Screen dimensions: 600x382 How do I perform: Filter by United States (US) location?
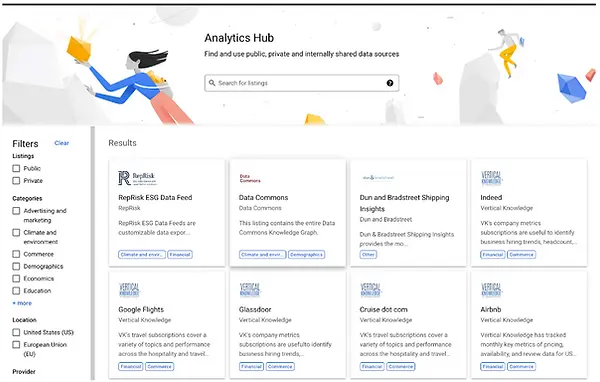pyautogui.click(x=16, y=332)
